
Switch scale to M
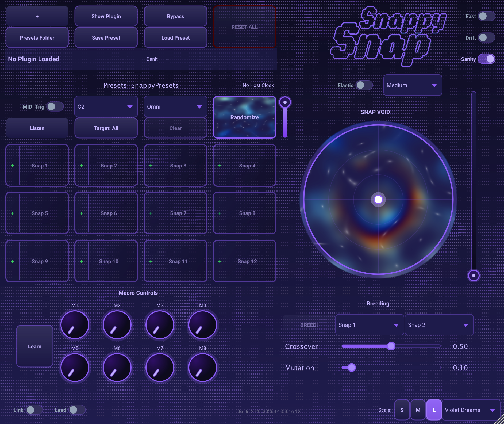(418, 410)
